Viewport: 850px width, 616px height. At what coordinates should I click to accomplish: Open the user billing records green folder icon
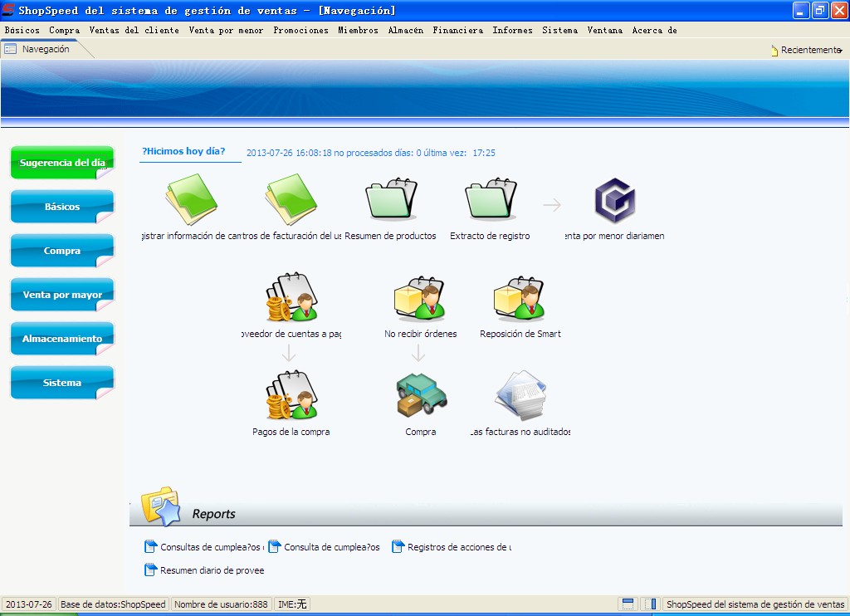coord(291,199)
